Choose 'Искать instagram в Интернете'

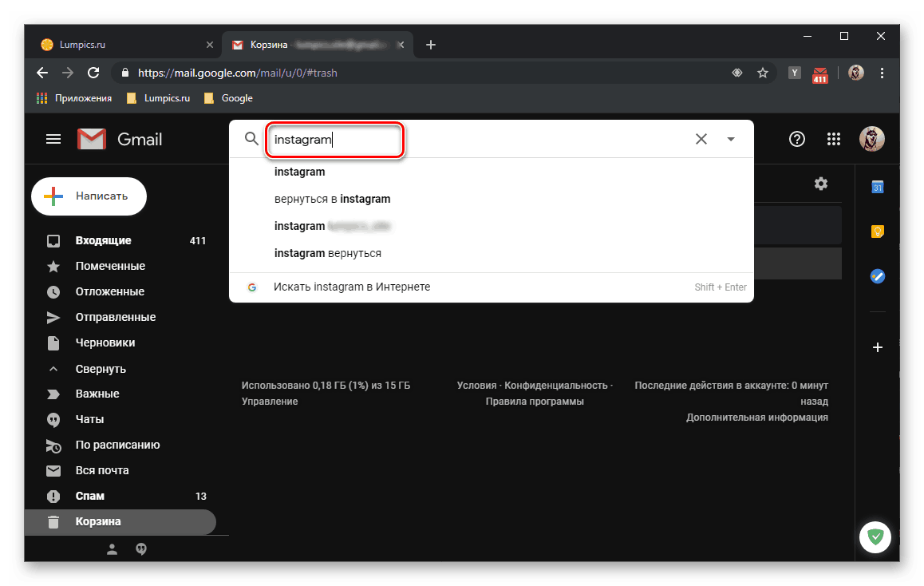492,287
